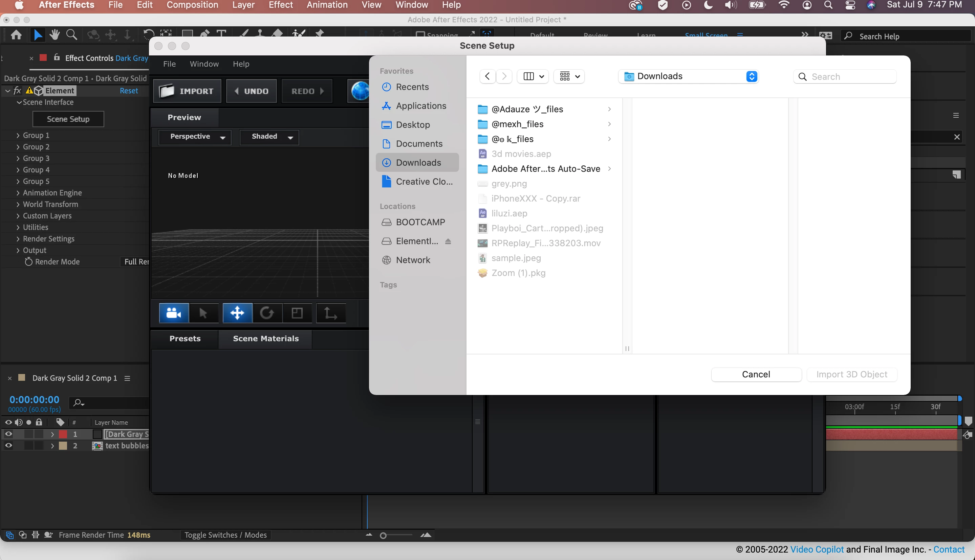Select the Hand tool in After Effects toolbar
Screen dimensions: 975x560
(x=54, y=35)
